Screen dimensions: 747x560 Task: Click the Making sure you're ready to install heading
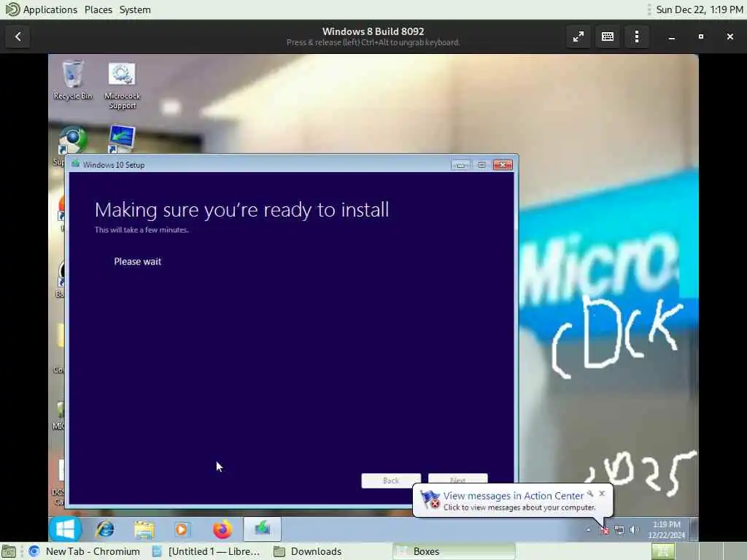pos(241,210)
